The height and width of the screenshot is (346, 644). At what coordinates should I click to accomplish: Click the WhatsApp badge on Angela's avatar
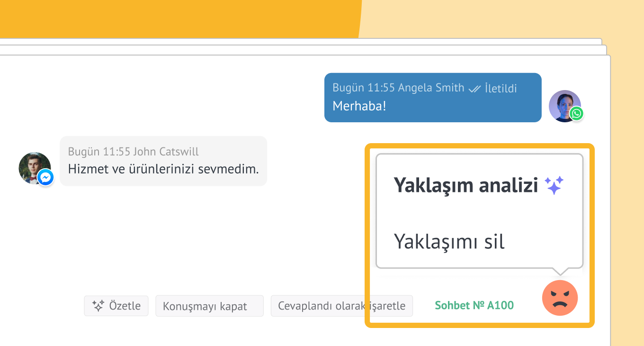click(576, 114)
